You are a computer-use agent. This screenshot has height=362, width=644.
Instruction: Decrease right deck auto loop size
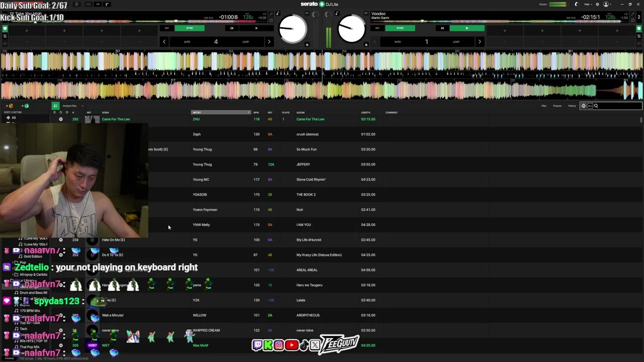375,42
